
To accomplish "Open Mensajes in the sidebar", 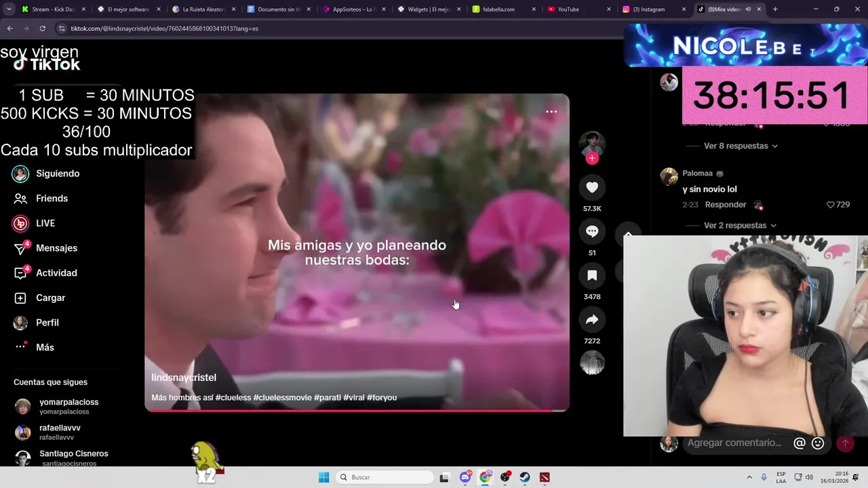I will pyautogui.click(x=46, y=248).
